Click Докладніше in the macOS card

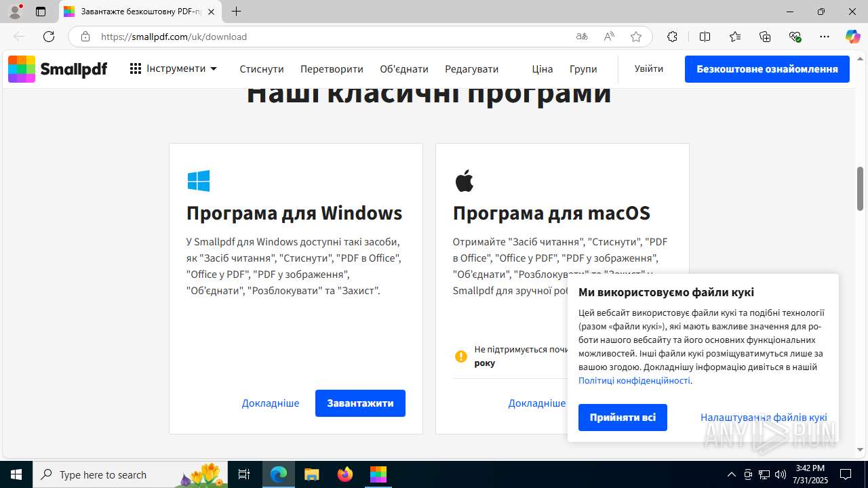[x=537, y=403]
